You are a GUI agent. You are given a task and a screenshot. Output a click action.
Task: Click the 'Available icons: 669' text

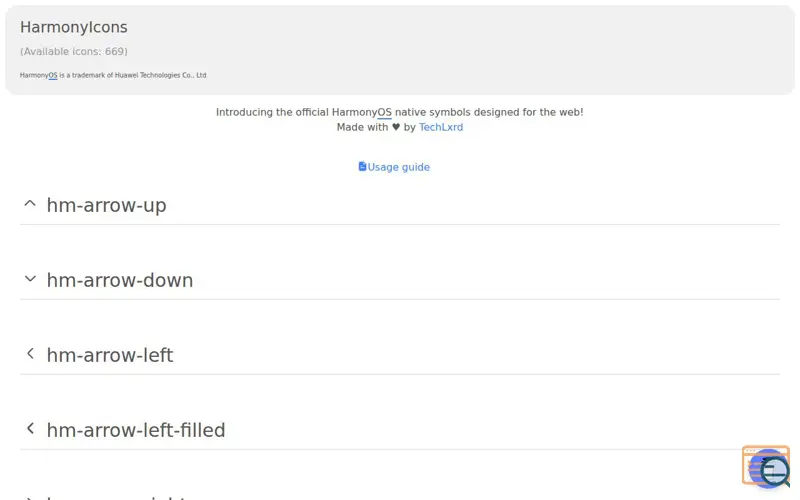tap(73, 52)
